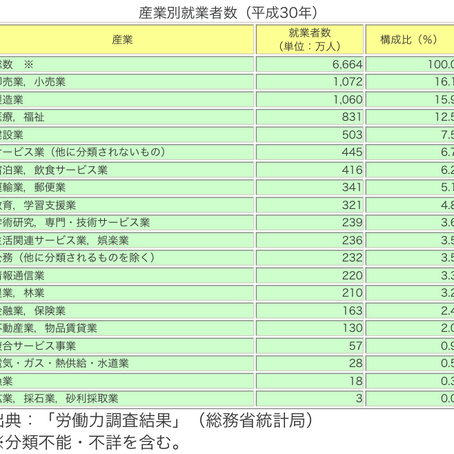Click the value 503
Screen dimensions: 454x454
pyautogui.click(x=352, y=135)
